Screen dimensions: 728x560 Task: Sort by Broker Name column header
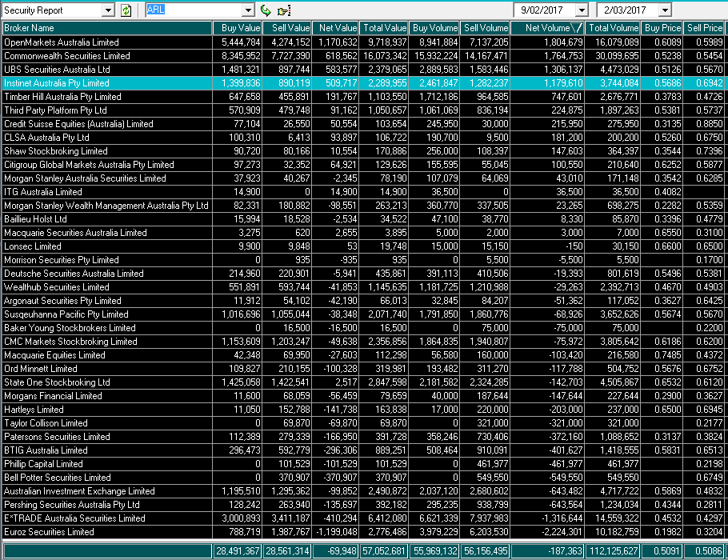point(107,28)
